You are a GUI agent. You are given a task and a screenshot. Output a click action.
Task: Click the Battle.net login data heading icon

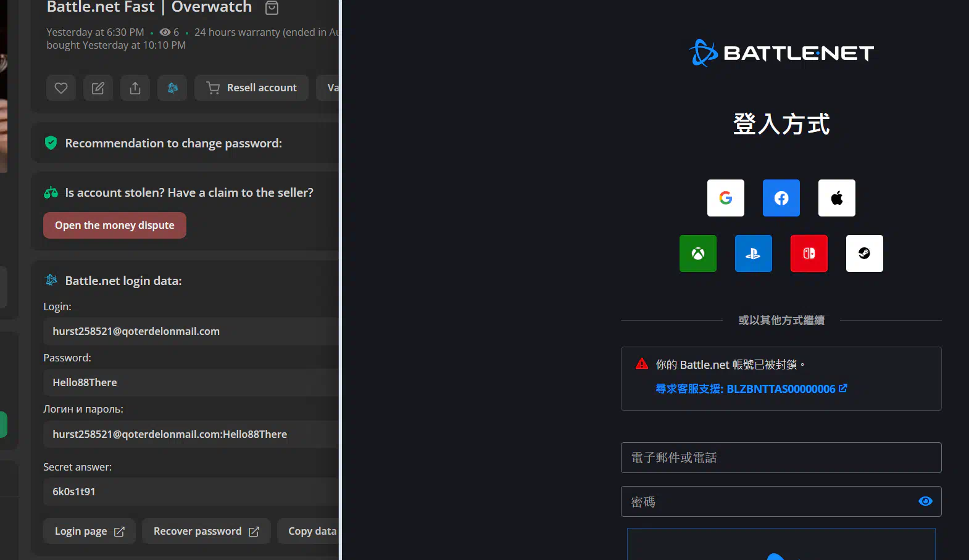coord(51,280)
